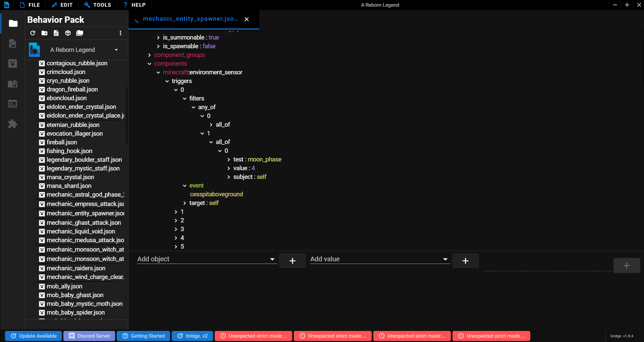
Task: Close the mechanic_entity_spawner.json tab
Action: click(x=247, y=19)
